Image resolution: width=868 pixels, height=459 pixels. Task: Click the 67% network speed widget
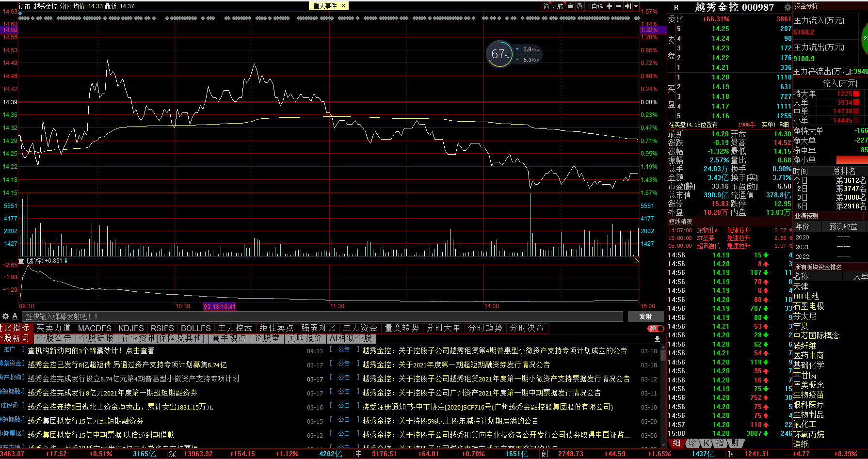click(x=514, y=54)
